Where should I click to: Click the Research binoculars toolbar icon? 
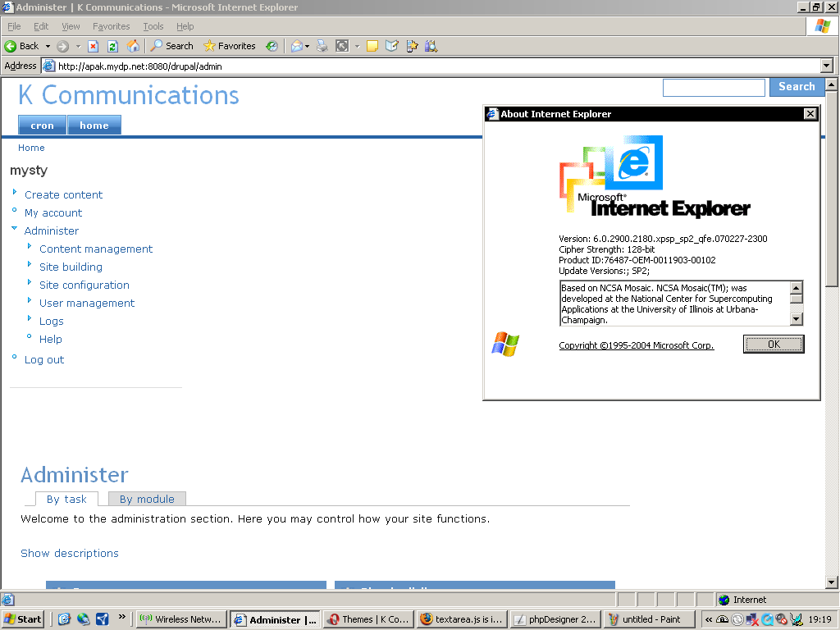[431, 46]
